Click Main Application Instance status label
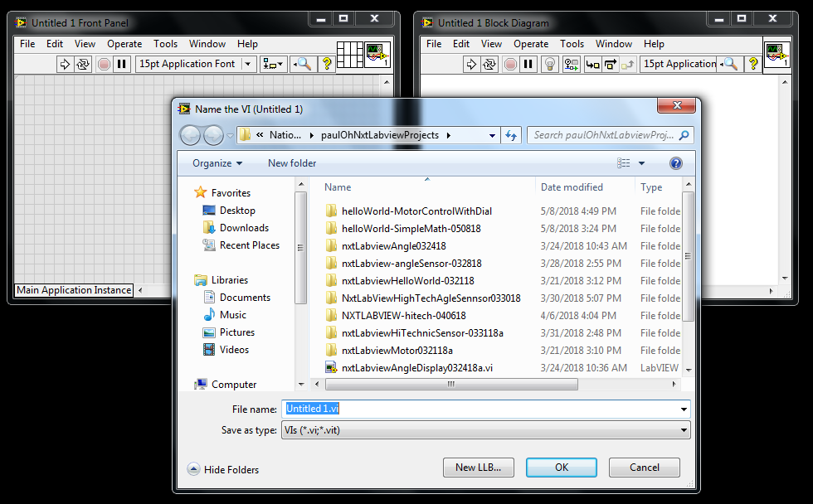The width and height of the screenshot is (813, 504). pyautogui.click(x=74, y=290)
